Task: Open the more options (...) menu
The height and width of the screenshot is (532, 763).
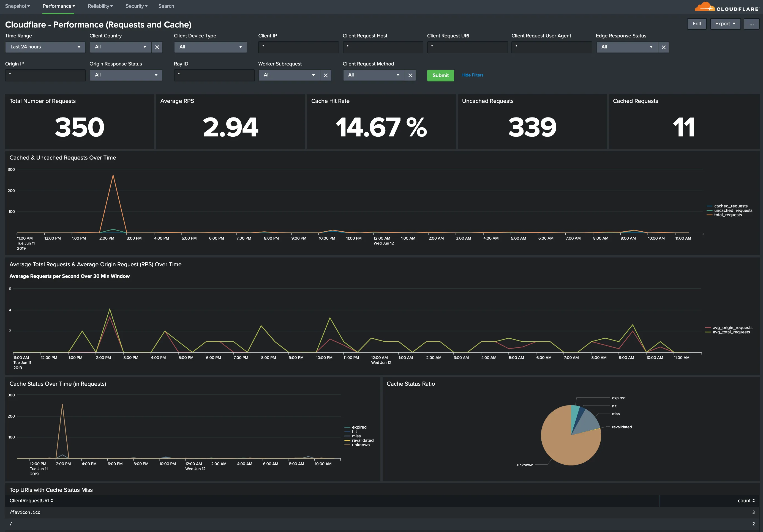Action: click(x=751, y=24)
